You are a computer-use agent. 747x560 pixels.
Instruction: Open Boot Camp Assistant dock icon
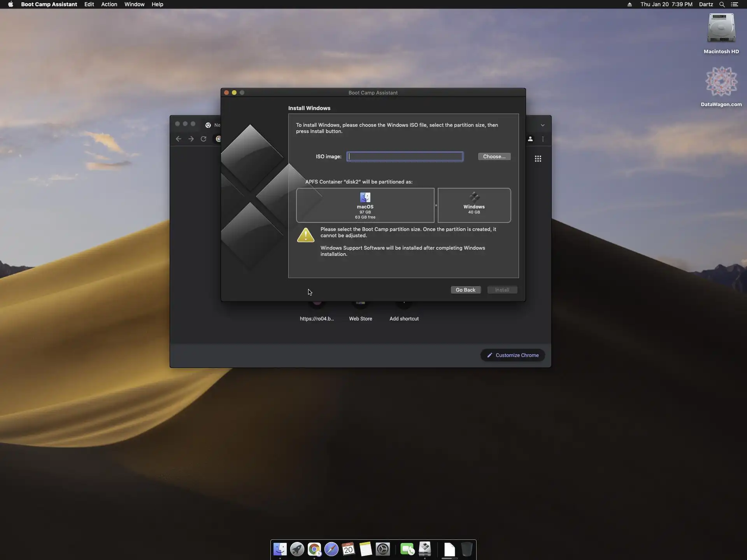425,549
